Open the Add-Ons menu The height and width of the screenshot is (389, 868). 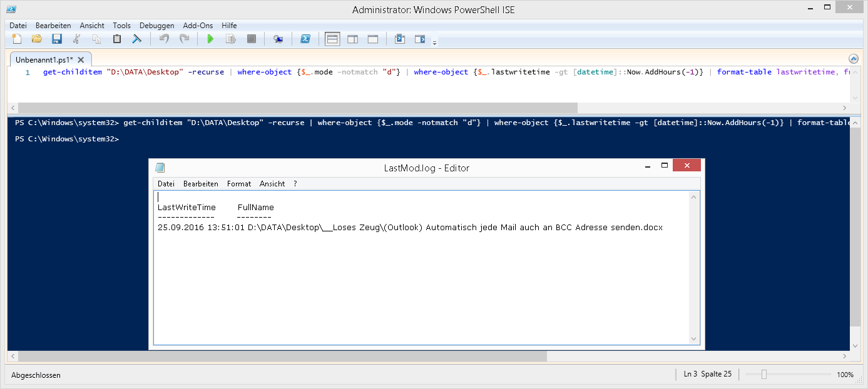click(x=198, y=26)
